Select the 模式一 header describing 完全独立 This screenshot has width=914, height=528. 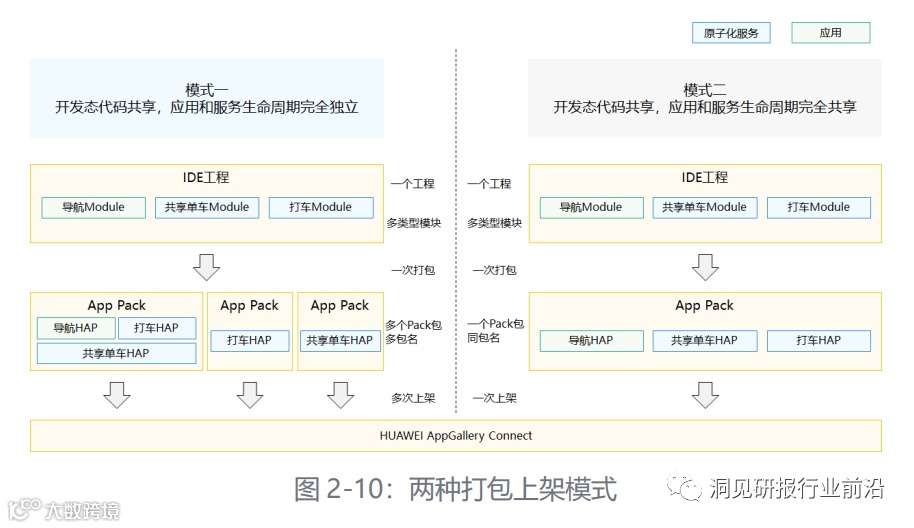point(207,98)
